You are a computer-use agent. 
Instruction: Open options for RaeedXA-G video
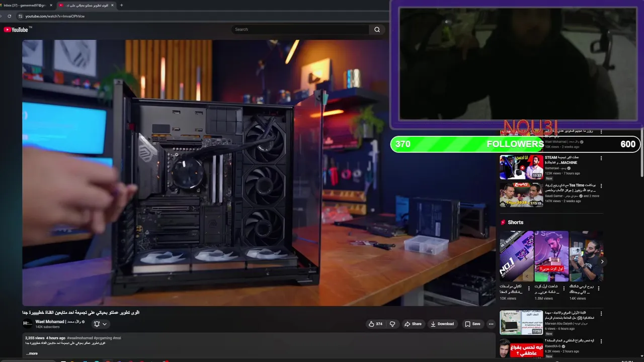(601, 341)
